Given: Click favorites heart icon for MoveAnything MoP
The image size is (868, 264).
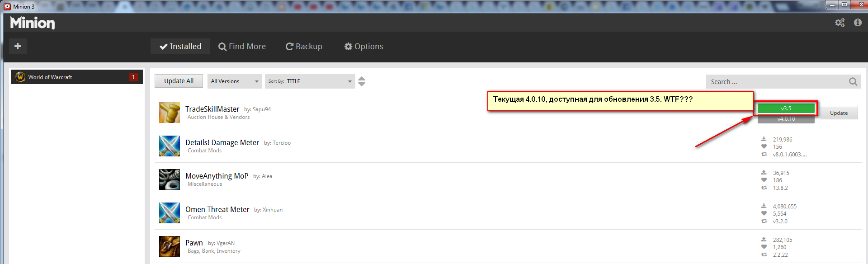Looking at the screenshot, I should 764,180.
